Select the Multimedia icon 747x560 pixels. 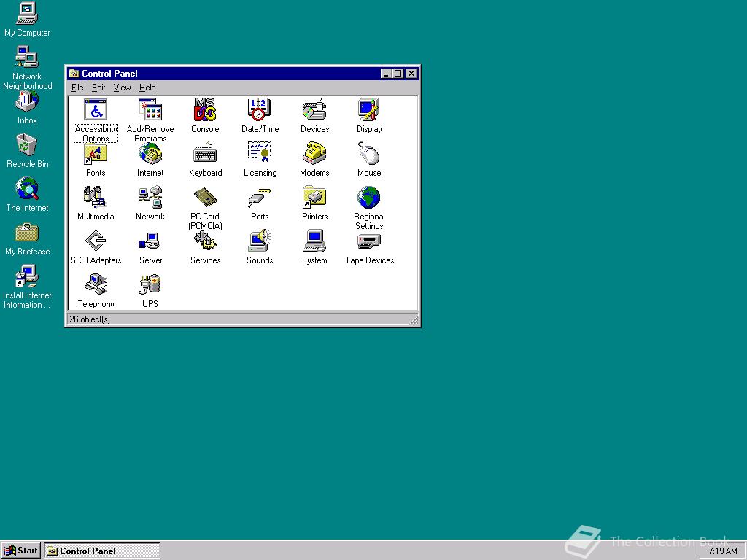coord(96,197)
